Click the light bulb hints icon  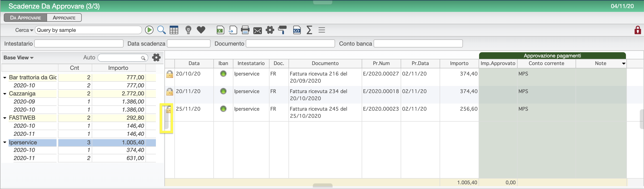(x=188, y=30)
